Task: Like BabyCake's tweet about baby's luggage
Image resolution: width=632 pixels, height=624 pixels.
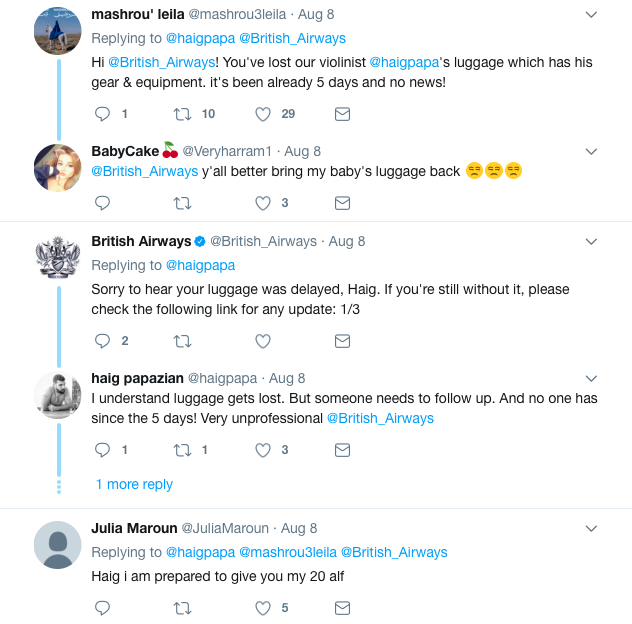Action: pos(263,203)
